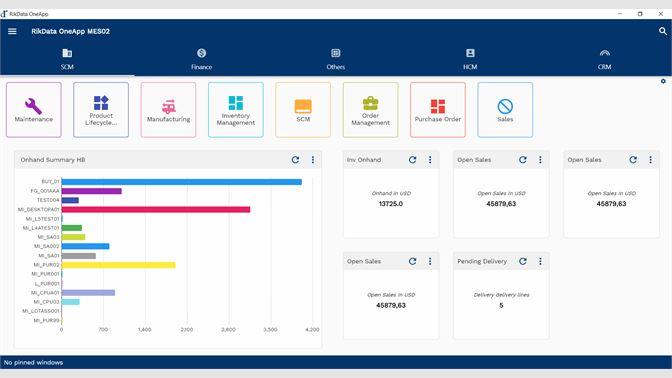
Task: Click the L_PUR001 chart label
Action: (x=47, y=284)
